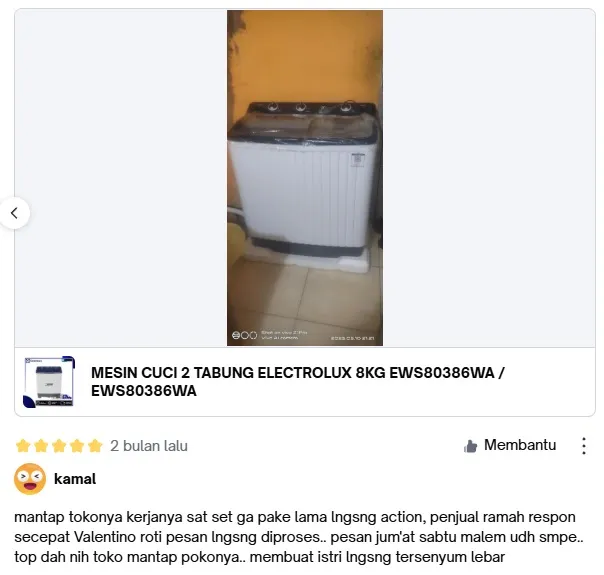
Task: Click the date stamp on the photo
Action: tap(352, 338)
